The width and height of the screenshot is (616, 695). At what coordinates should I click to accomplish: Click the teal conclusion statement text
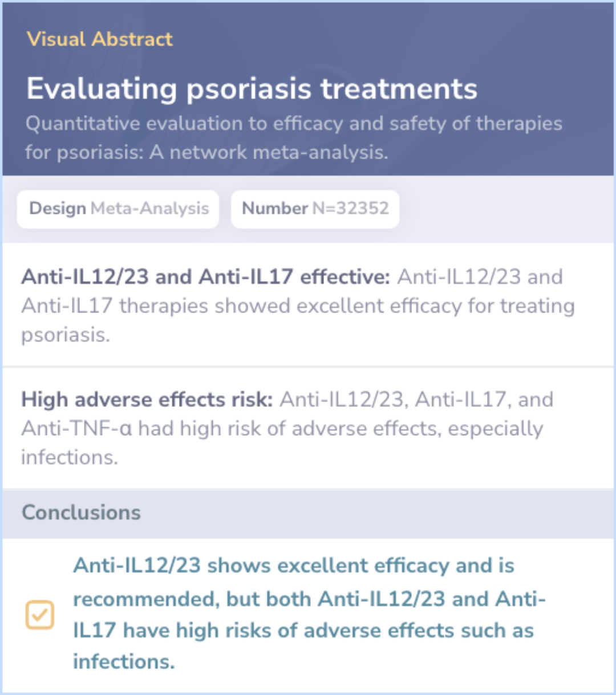[x=309, y=613]
